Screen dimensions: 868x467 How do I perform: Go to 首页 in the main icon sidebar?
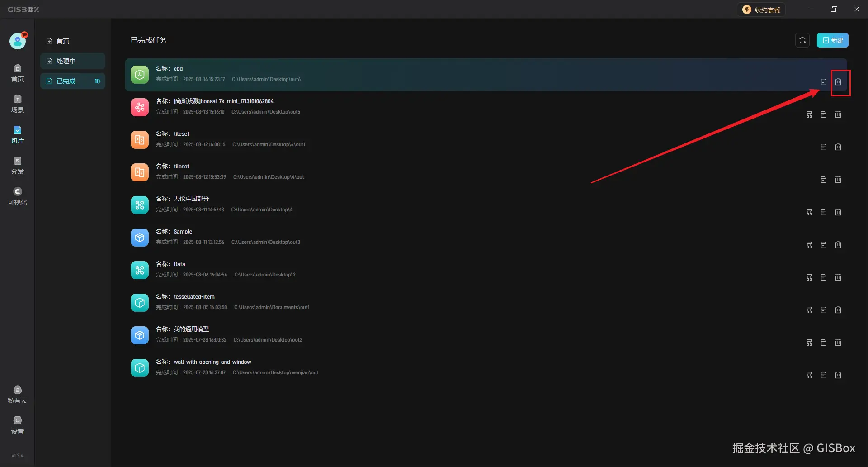17,73
